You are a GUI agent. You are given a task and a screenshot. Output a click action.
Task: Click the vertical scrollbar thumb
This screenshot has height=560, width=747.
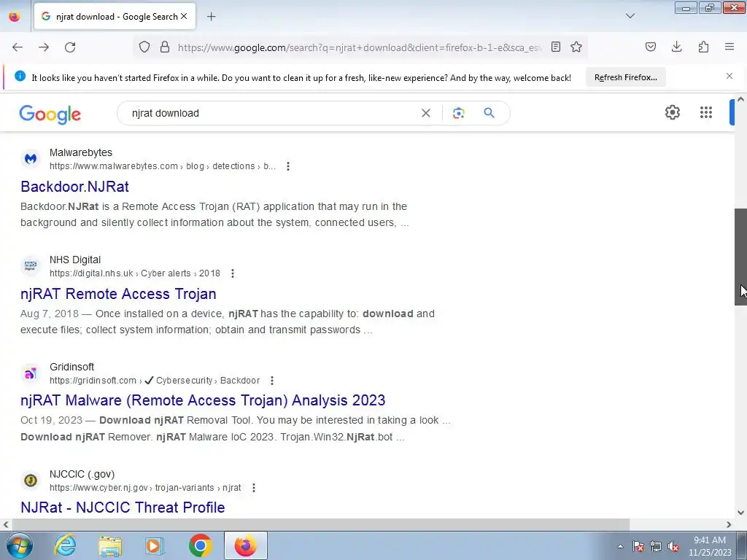(x=741, y=257)
